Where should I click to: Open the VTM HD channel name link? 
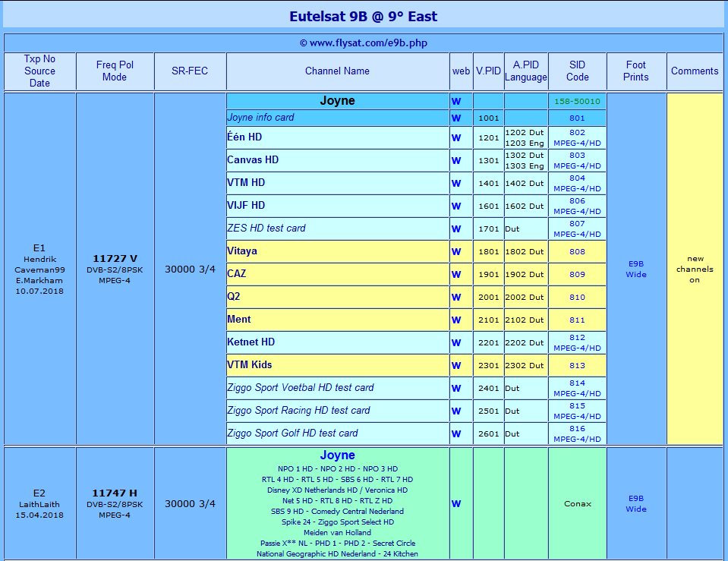click(246, 182)
